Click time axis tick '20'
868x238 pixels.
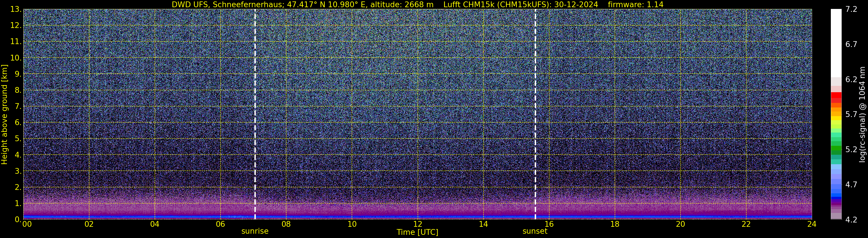[x=680, y=224]
